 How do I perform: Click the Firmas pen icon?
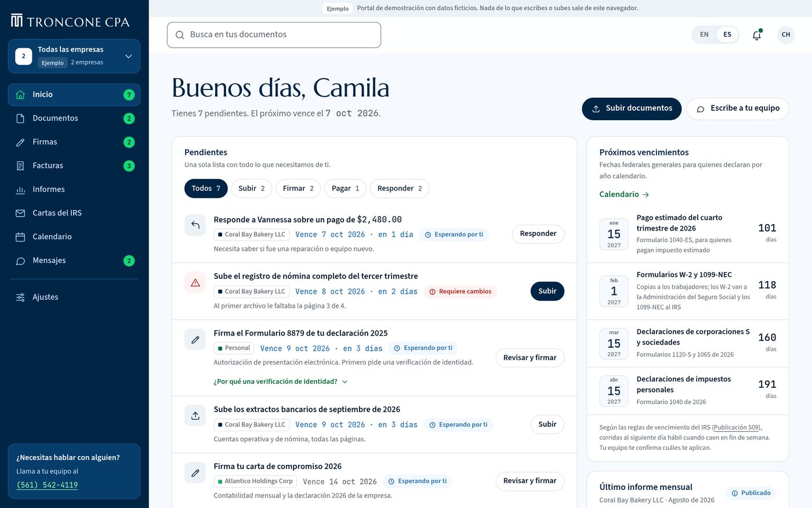[20, 142]
